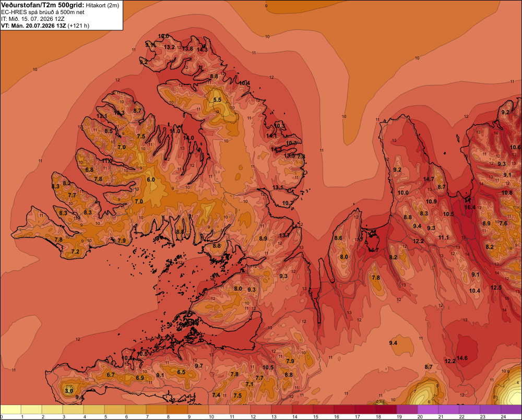Click the 13.8 temperature label
The height and width of the screenshot is (420, 522).
[187, 49]
